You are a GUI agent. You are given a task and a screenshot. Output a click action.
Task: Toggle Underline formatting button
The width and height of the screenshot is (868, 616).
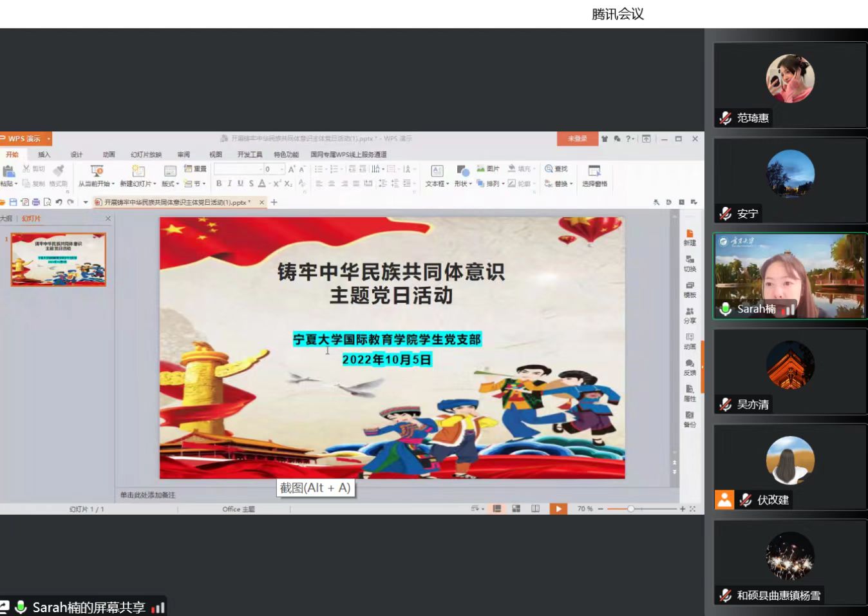click(x=240, y=184)
